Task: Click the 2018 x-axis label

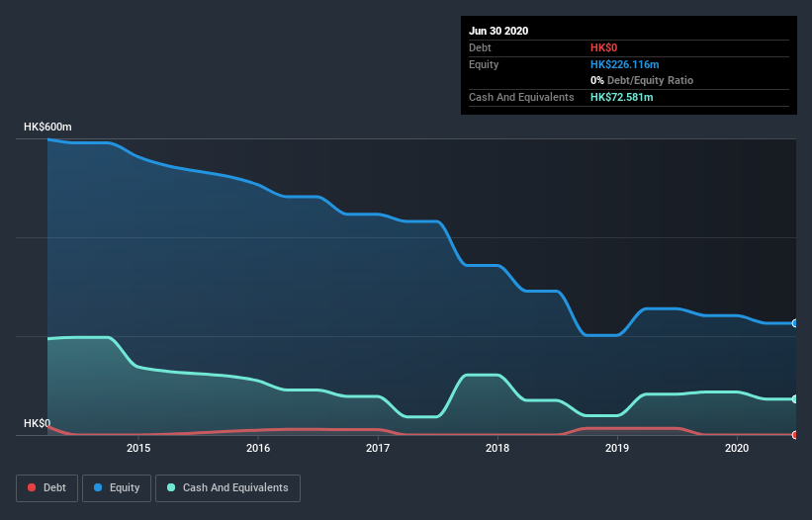Action: coord(497,448)
